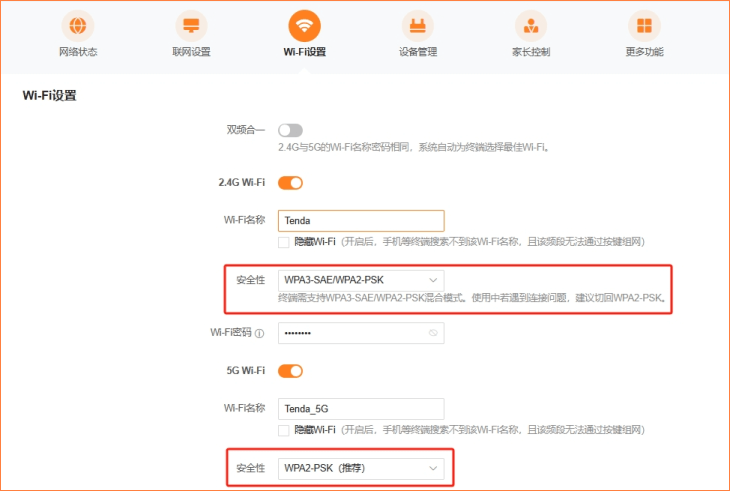Enable the 双频合一 toggle switch
The height and width of the screenshot is (491, 730).
pyautogui.click(x=290, y=130)
